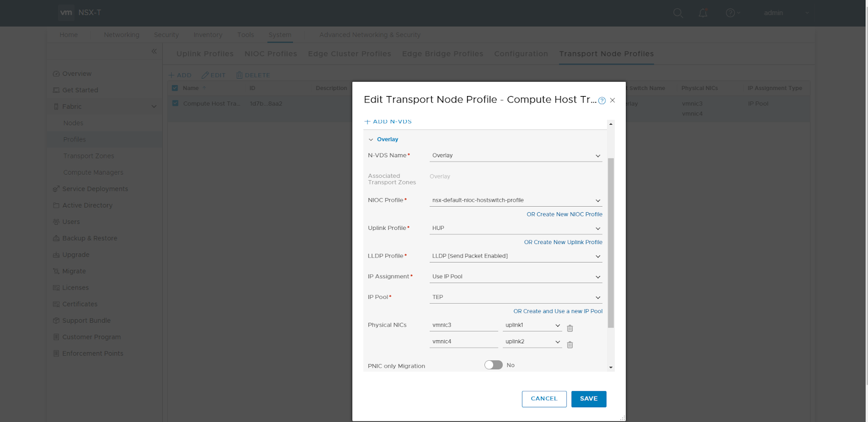Click the dialog vertical scrollbar thumb
868x422 pixels.
tap(611, 243)
